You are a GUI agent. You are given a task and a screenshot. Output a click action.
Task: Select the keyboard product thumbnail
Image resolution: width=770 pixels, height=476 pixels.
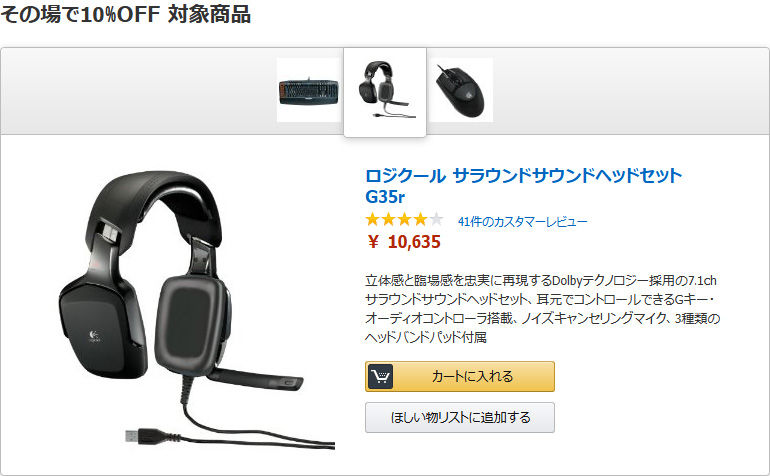click(x=309, y=90)
